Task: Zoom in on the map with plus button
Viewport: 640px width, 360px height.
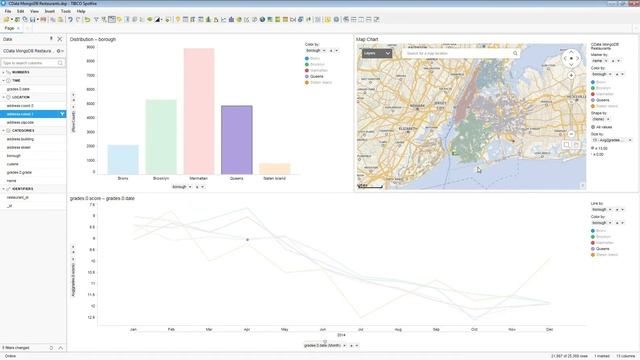Action: pyautogui.click(x=571, y=76)
